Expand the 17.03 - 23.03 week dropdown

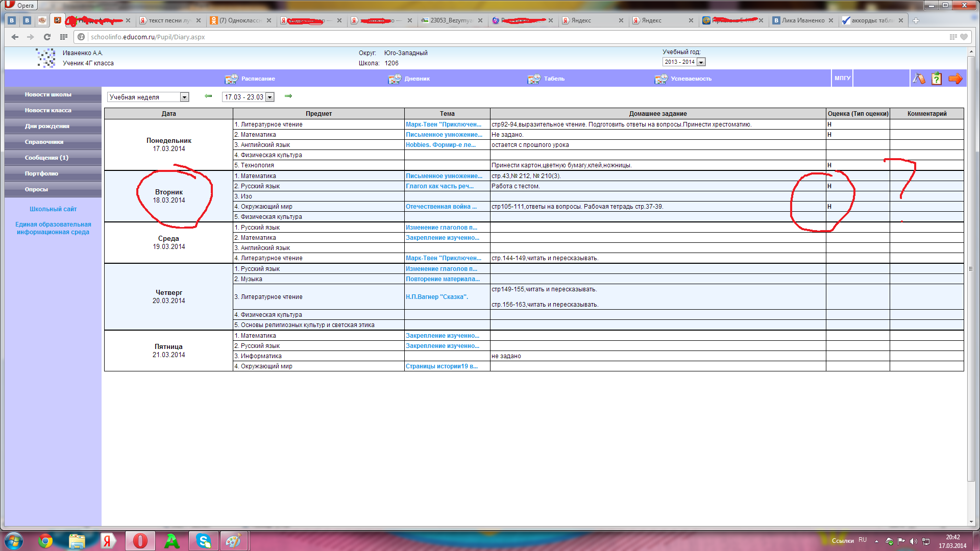pos(270,97)
